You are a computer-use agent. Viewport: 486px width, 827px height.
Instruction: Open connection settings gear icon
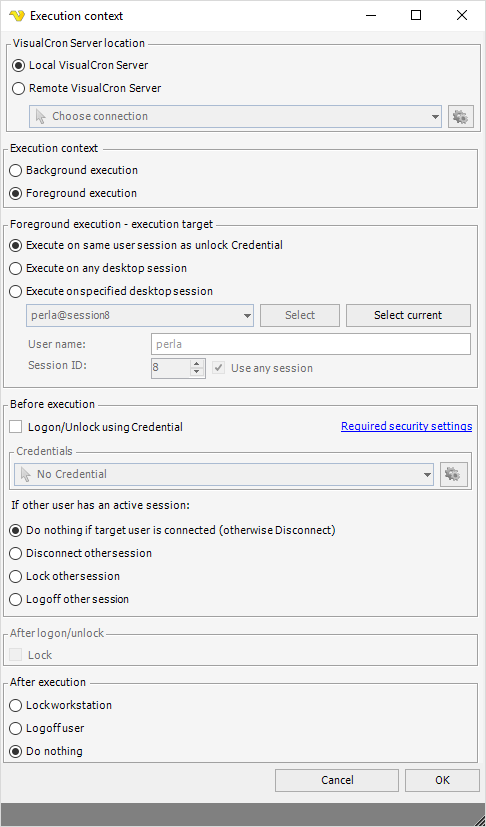(461, 117)
